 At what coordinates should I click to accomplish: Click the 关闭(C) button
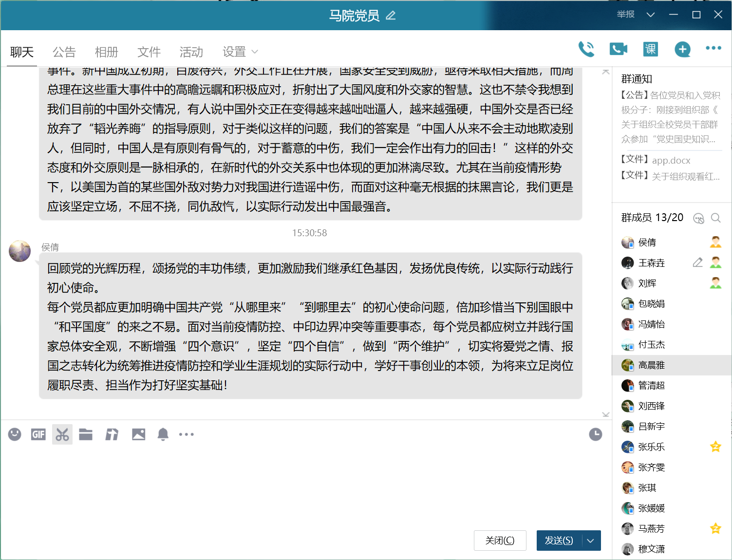[500, 541]
